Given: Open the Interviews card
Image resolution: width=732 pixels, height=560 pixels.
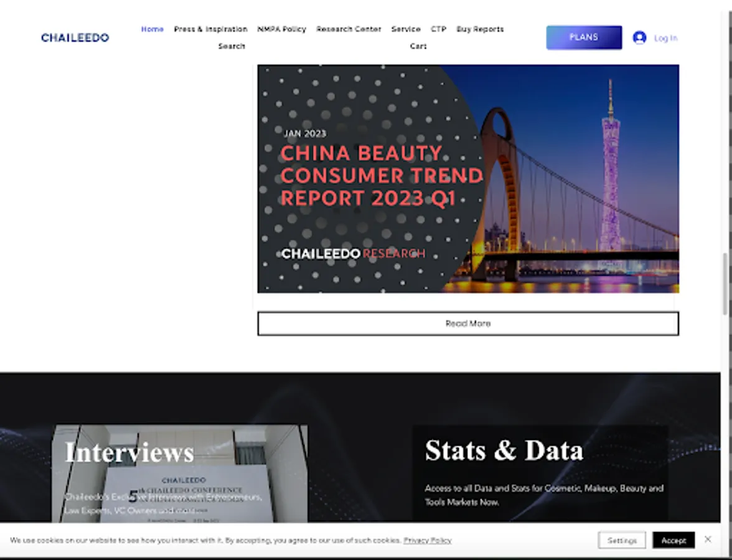Looking at the screenshot, I should click(x=180, y=473).
